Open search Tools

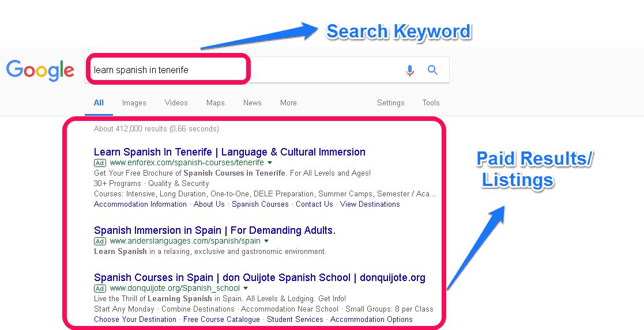tap(431, 103)
